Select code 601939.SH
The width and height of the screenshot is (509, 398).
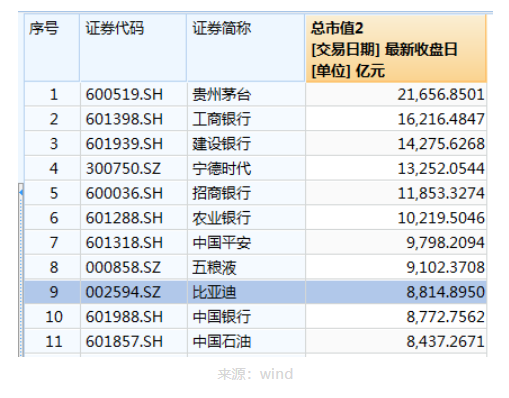pos(124,144)
